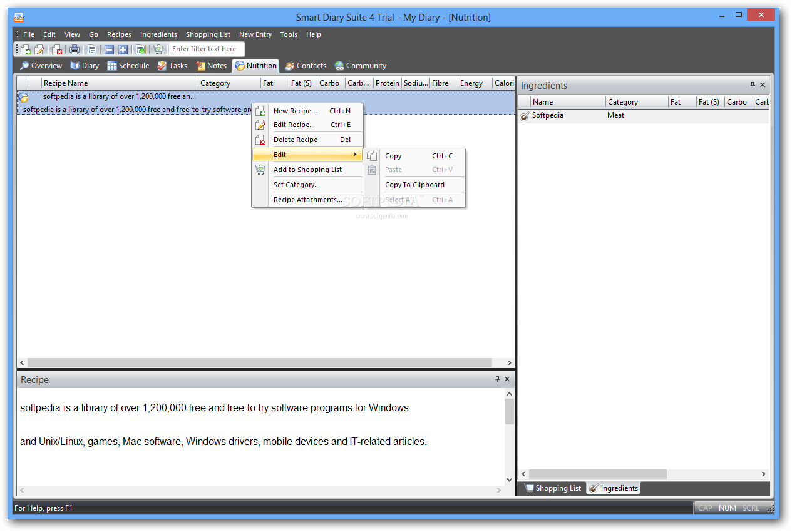Click the Print toolbar icon
792x532 pixels.
[75, 49]
